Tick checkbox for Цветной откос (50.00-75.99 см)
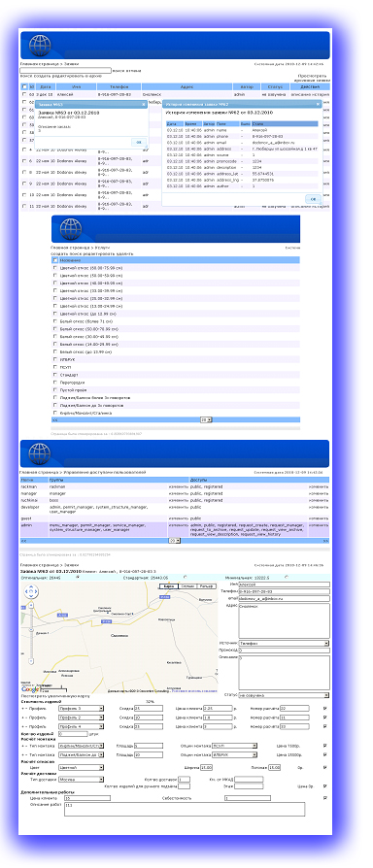The height and width of the screenshot is (868, 373). pos(54,267)
